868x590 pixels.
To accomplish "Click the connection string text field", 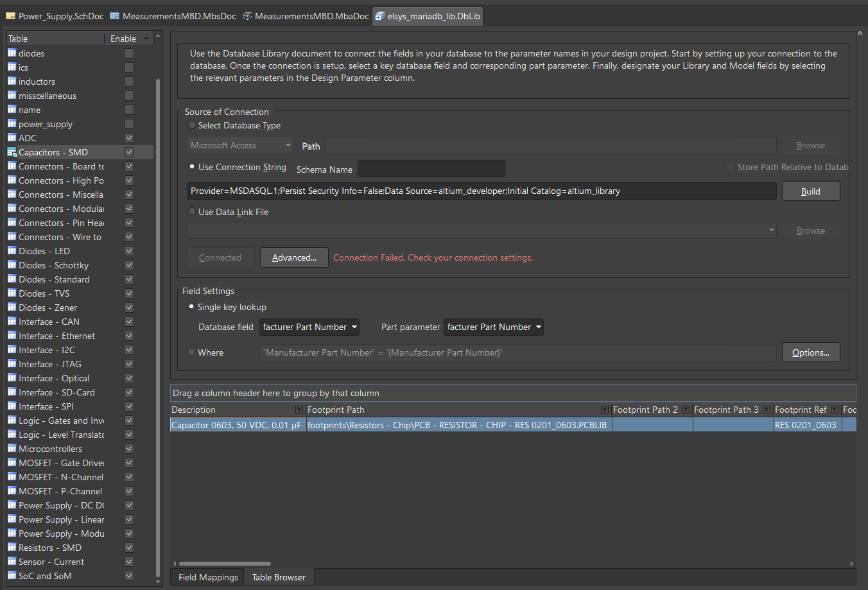I will tap(482, 191).
